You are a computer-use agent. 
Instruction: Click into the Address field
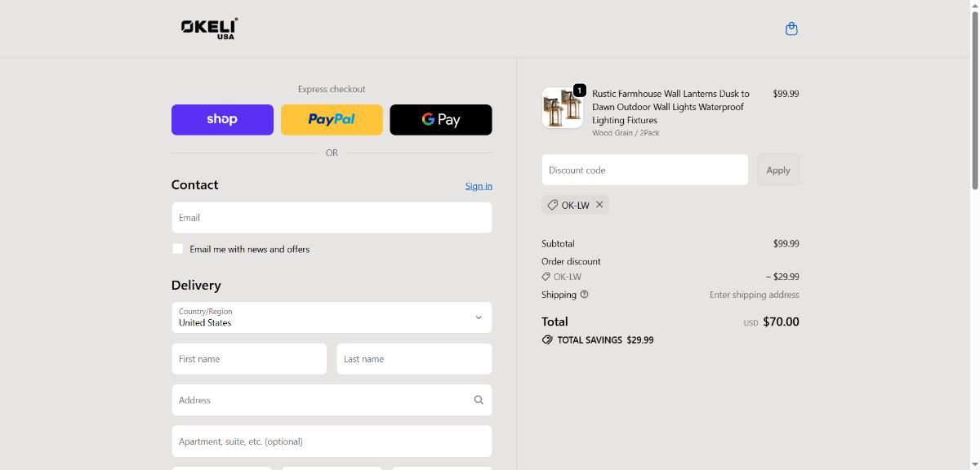(x=318, y=400)
